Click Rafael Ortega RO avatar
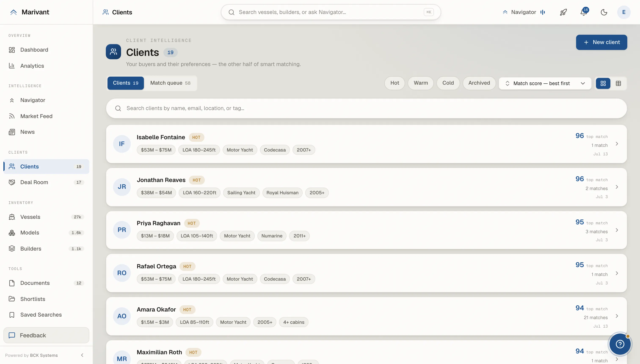The image size is (640, 364). click(122, 273)
